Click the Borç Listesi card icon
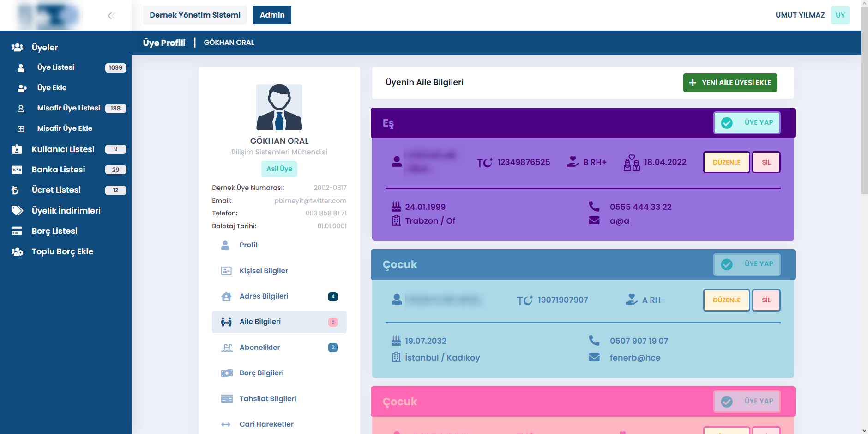Screen dimensions: 868x434 (x=17, y=231)
